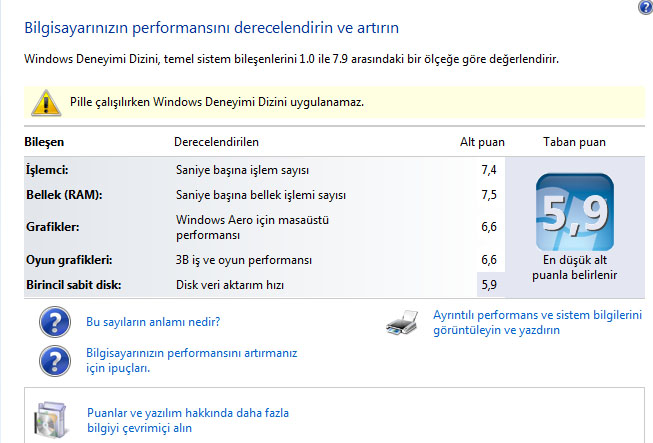Select the Birincil sabit disk row

(264, 285)
